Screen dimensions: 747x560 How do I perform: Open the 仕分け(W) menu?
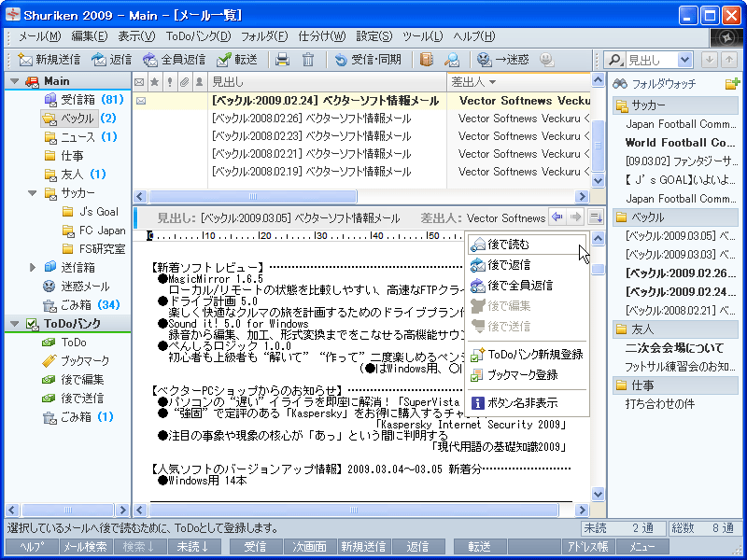tap(321, 36)
